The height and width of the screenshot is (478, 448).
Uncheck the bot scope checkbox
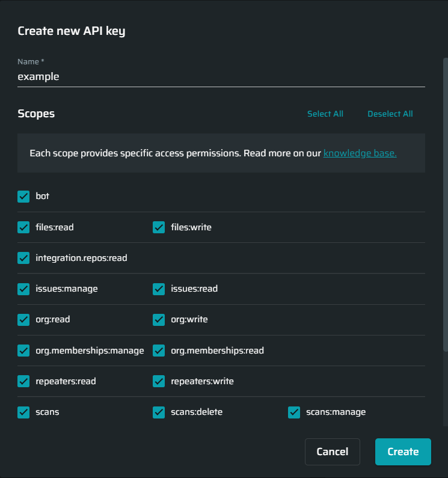tap(23, 197)
